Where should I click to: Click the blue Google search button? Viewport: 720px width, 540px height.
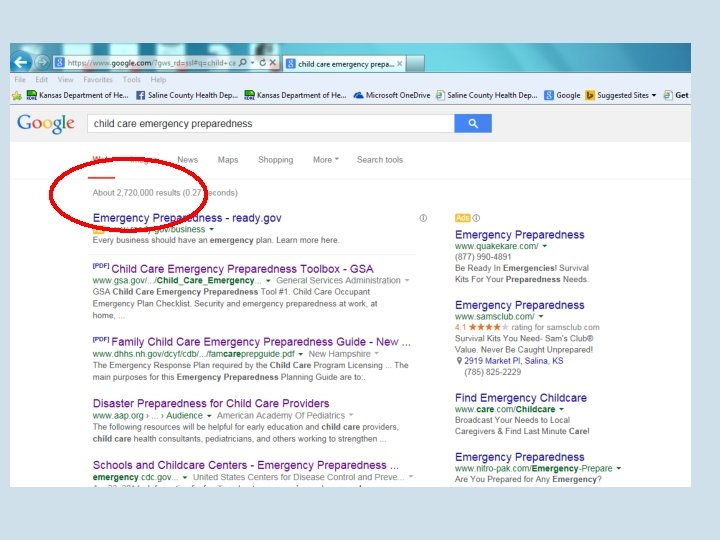473,123
